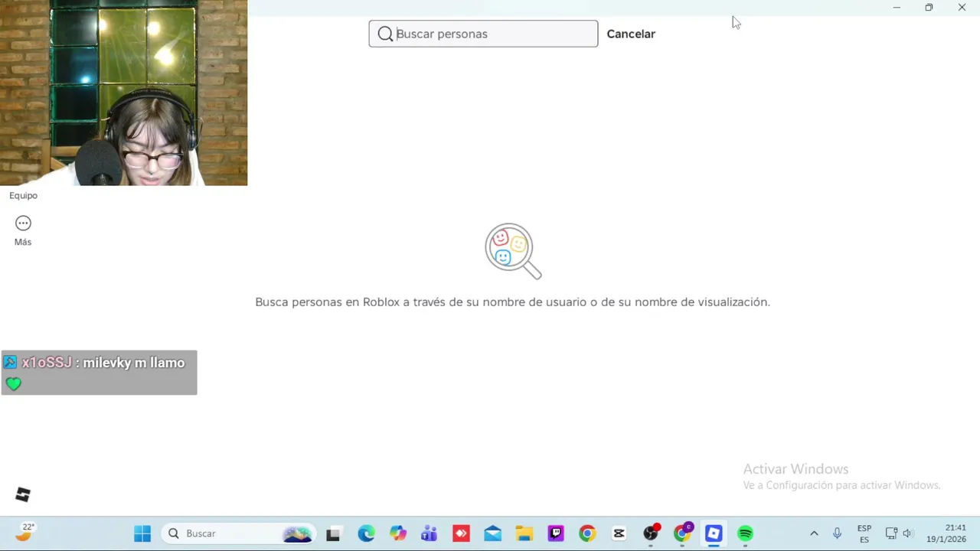This screenshot has width=980, height=551.
Task: Click the Buscar personas search field
Action: (483, 34)
